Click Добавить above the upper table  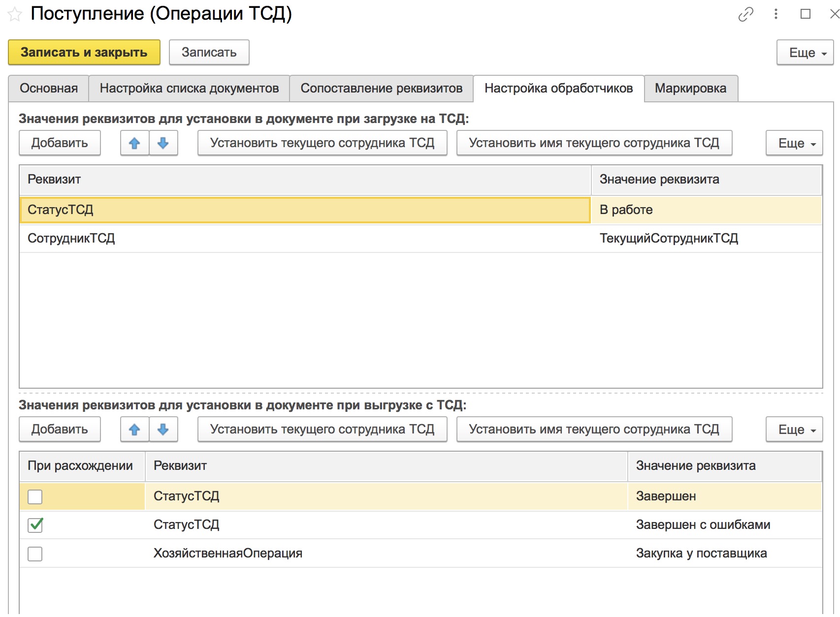(x=60, y=143)
